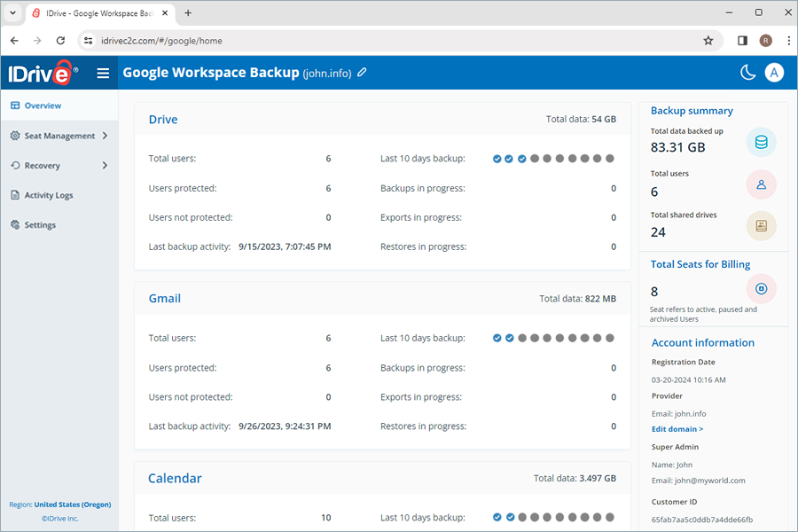Toggle dark mode with the moon icon
The image size is (798, 532).
(748, 73)
